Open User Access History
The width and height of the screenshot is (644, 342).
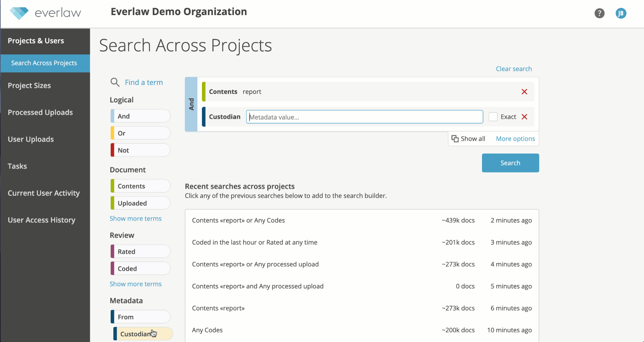coord(41,220)
